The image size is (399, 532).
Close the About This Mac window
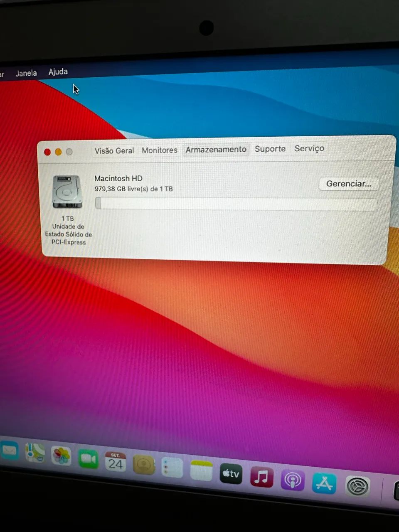click(47, 152)
